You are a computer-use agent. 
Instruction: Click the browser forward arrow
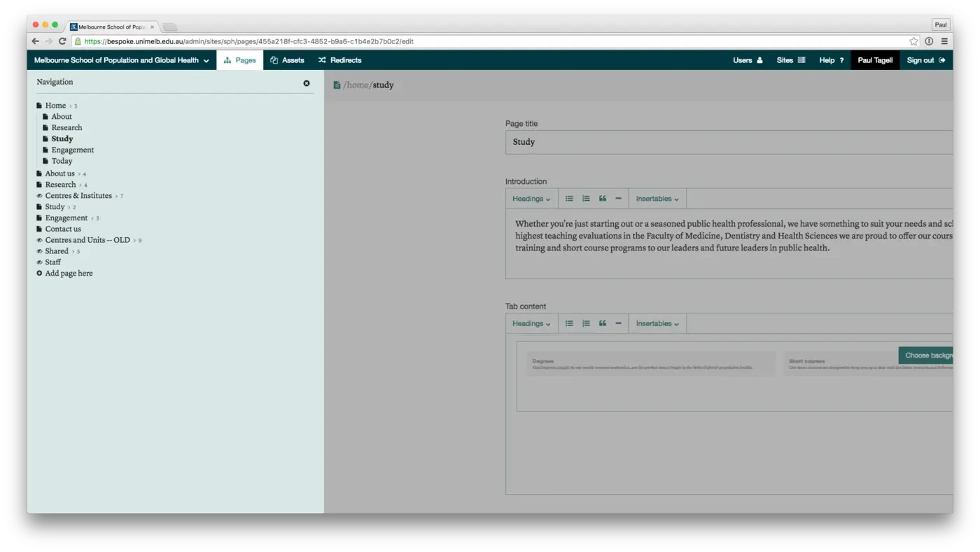(49, 41)
